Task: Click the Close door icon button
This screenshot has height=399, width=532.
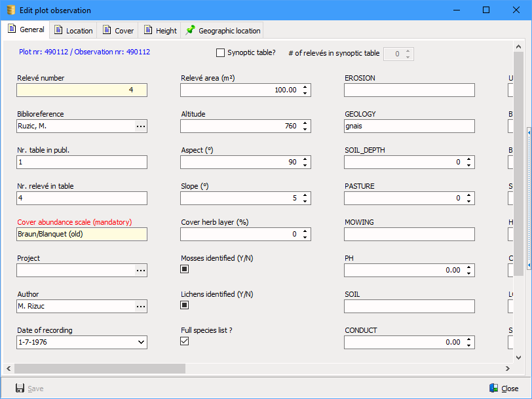Action: (494, 388)
